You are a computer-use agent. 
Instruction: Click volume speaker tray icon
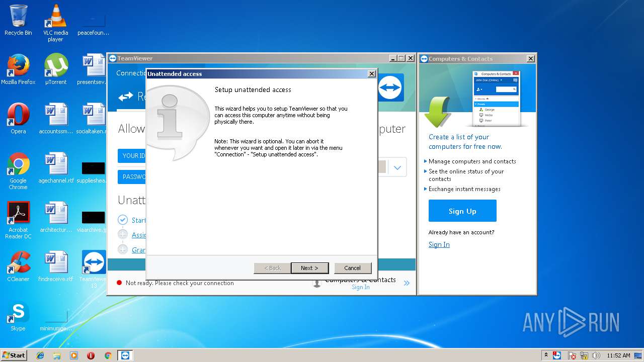point(596,355)
